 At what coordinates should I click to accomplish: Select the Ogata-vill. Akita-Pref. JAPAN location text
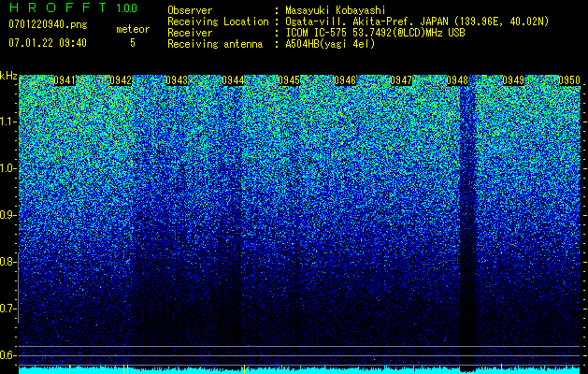click(417, 22)
